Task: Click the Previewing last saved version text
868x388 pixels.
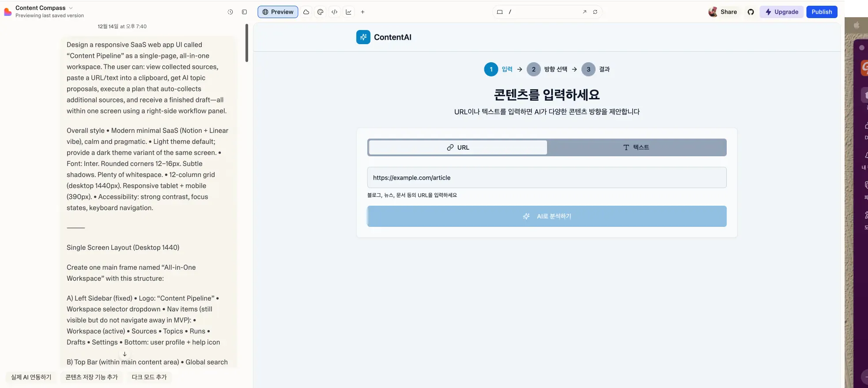Action: click(49, 15)
